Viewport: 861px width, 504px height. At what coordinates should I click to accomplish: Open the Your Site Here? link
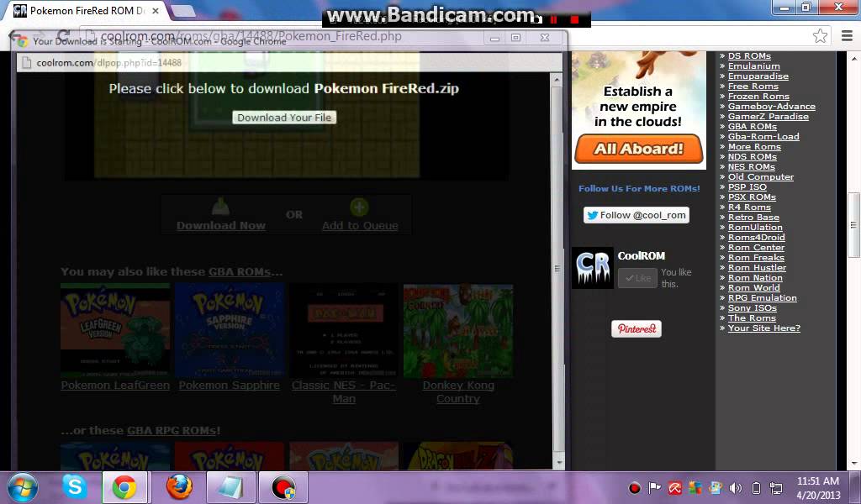[763, 328]
